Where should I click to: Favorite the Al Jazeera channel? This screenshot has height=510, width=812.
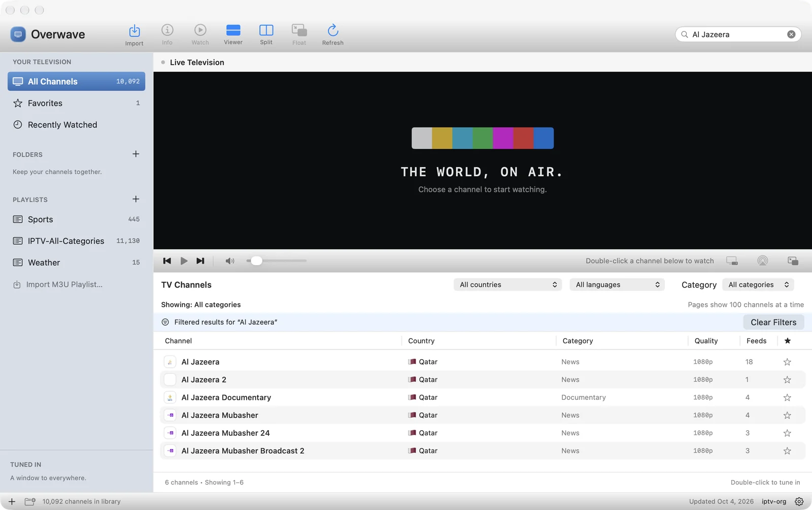coord(787,362)
